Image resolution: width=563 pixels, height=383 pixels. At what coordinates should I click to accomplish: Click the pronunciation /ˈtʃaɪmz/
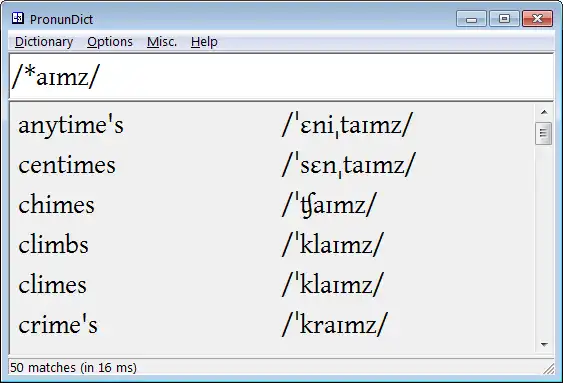[x=329, y=205]
